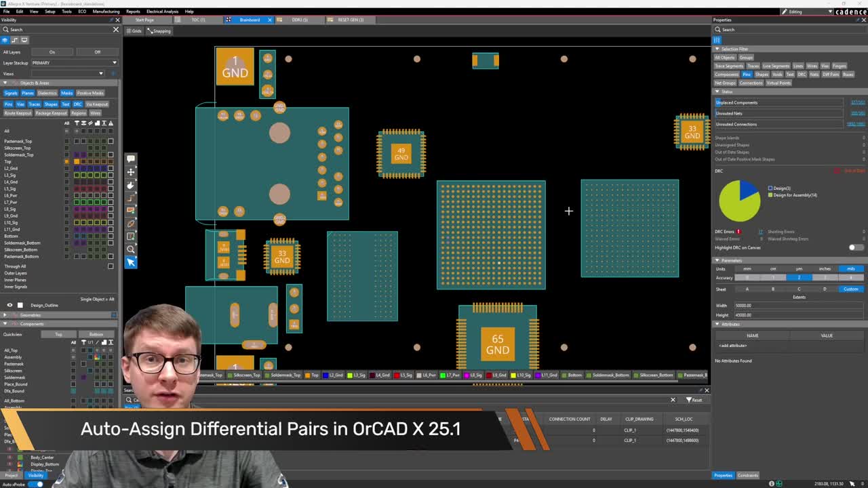Viewport: 868px width, 488px height.
Task: Turn all layers On
Action: 52,52
